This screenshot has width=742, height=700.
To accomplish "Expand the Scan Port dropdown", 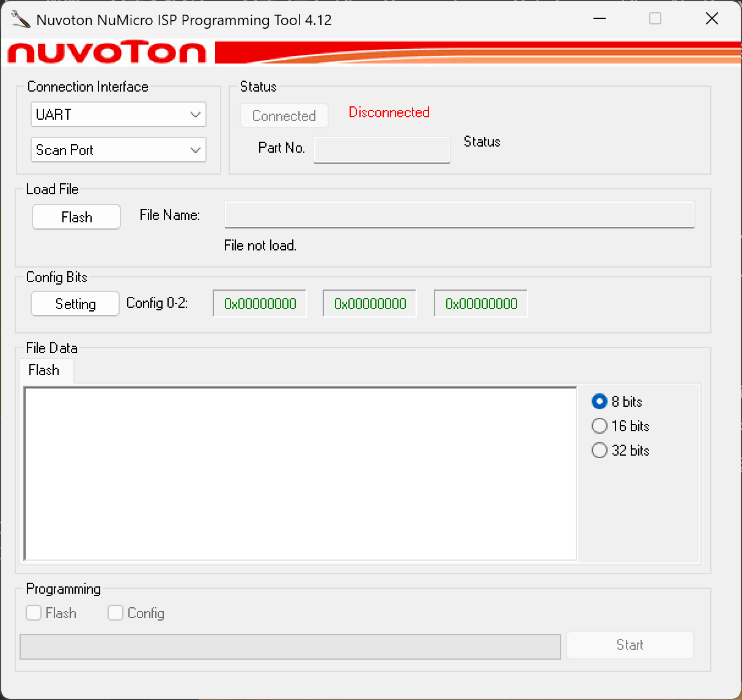I will tap(119, 150).
